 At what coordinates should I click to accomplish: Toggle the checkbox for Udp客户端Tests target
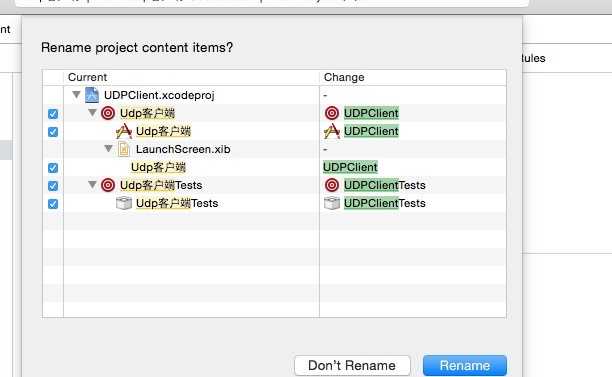[53, 186]
